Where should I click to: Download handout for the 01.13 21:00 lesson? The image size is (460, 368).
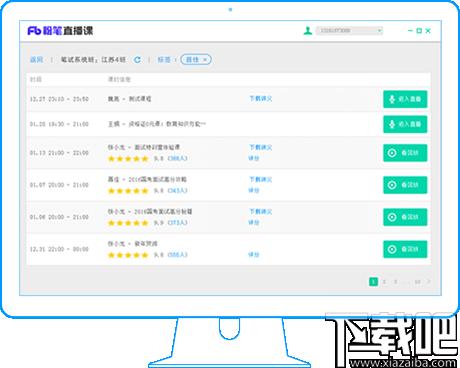[x=261, y=147]
